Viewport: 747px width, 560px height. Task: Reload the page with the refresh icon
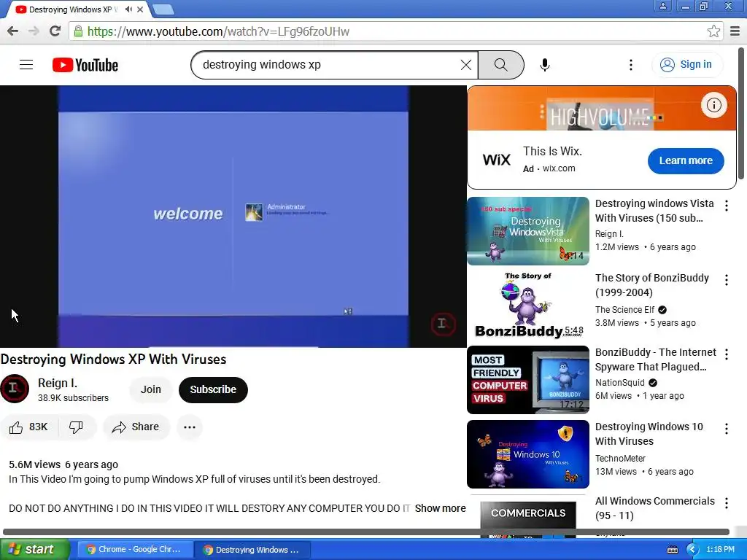point(55,31)
